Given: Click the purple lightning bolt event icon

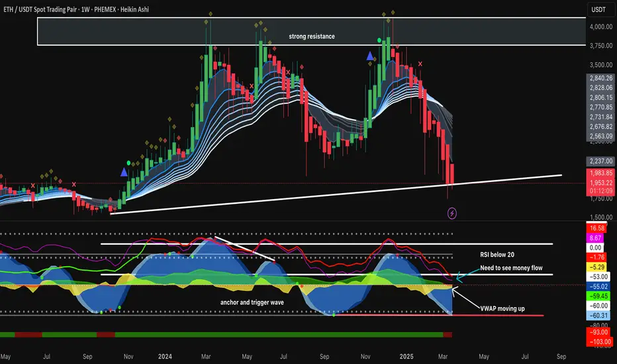Looking at the screenshot, I should pos(451,213).
